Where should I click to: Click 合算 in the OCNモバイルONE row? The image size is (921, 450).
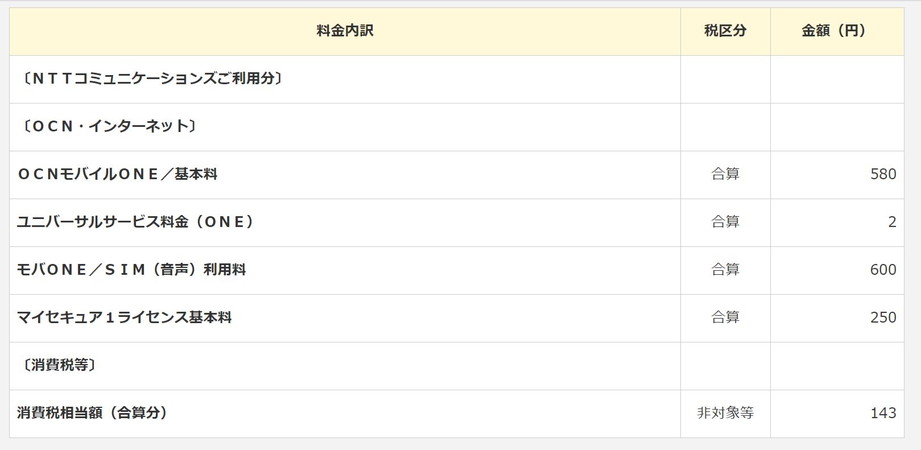pyautogui.click(x=725, y=174)
